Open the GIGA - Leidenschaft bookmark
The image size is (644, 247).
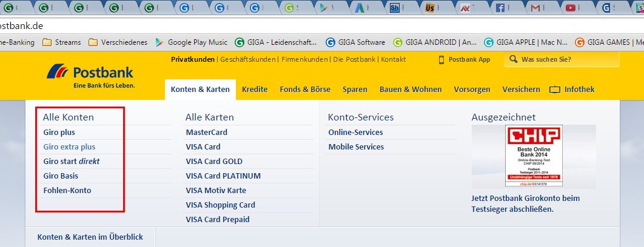coord(276,42)
